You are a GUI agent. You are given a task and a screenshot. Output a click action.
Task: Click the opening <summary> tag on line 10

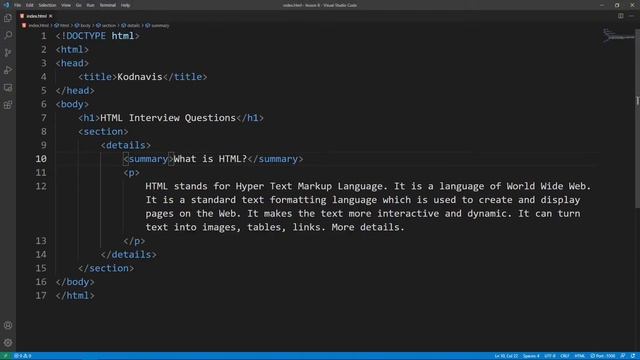point(149,159)
